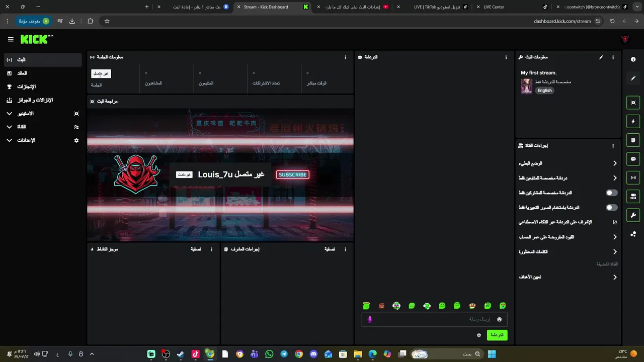This screenshot has height=362, width=644.
Task: Click the broadcast signal icon in right toolbar
Action: pos(633,177)
